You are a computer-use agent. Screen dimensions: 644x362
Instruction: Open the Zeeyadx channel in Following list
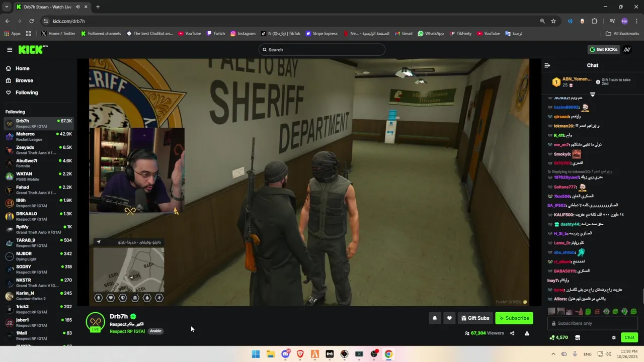(39, 150)
